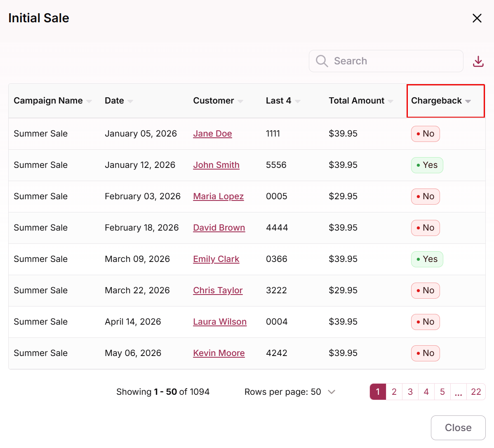Image resolution: width=494 pixels, height=448 pixels.
Task: Click the Close button
Action: click(458, 427)
